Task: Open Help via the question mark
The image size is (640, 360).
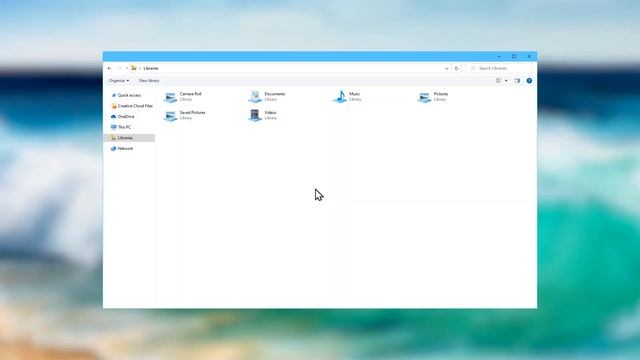Action: [x=529, y=81]
